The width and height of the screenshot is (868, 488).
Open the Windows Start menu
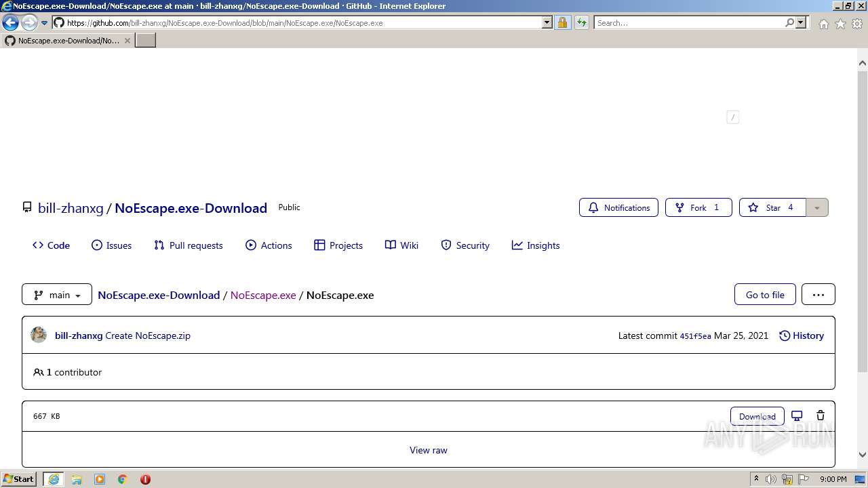point(18,479)
